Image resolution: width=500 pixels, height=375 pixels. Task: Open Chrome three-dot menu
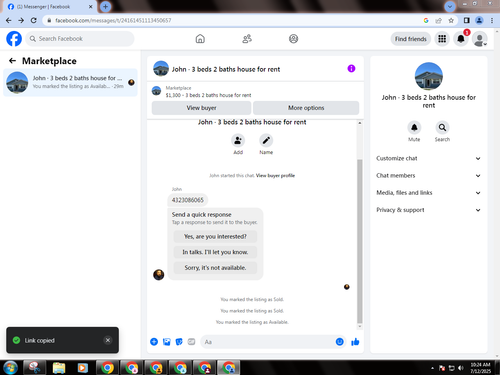click(x=492, y=20)
